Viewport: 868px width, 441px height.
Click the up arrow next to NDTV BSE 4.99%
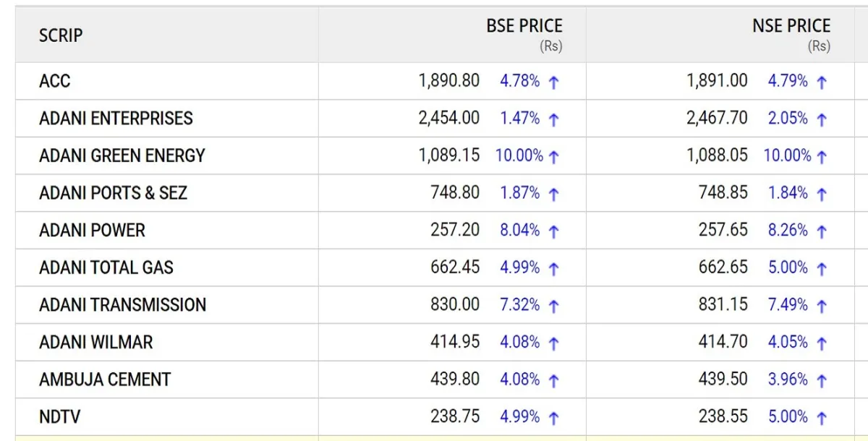click(x=554, y=418)
